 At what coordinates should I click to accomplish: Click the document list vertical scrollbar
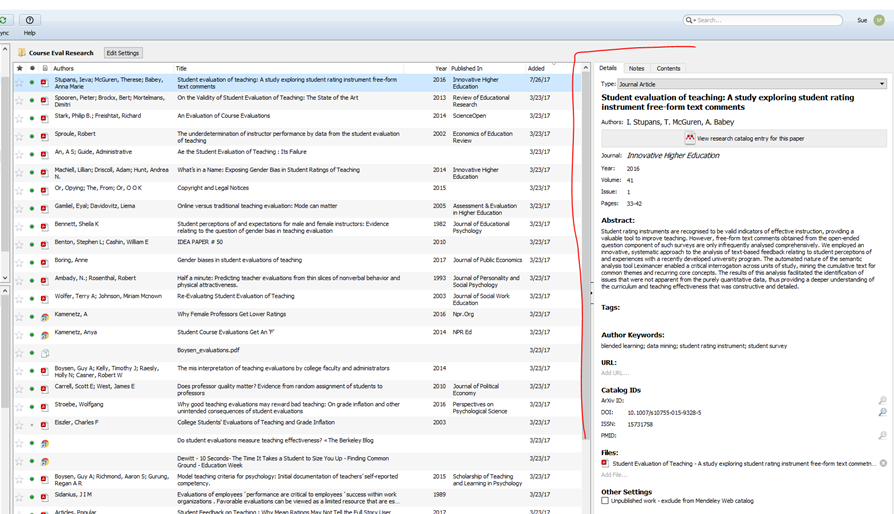click(586, 256)
